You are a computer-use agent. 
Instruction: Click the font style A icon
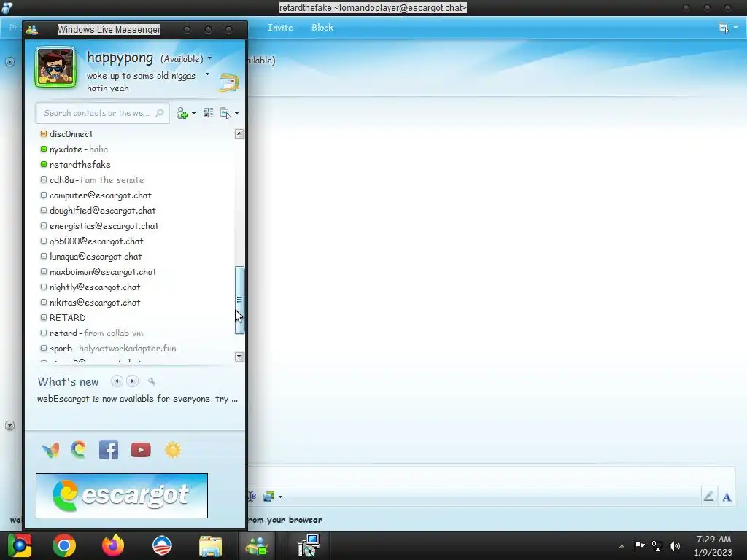(x=727, y=497)
